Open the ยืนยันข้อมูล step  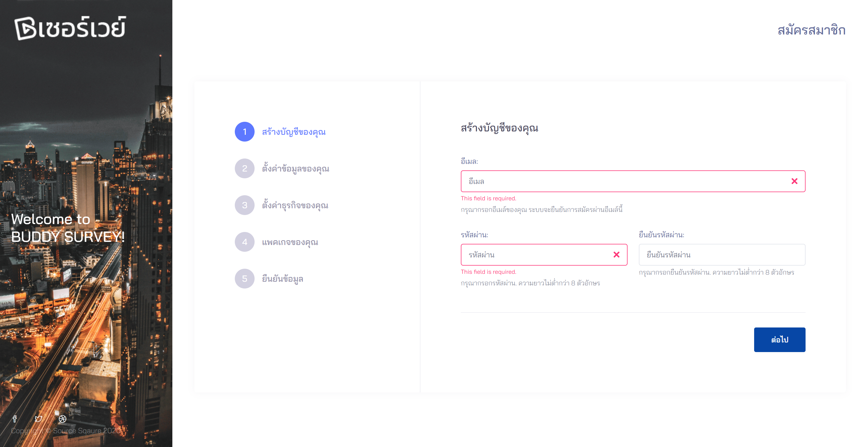click(283, 279)
